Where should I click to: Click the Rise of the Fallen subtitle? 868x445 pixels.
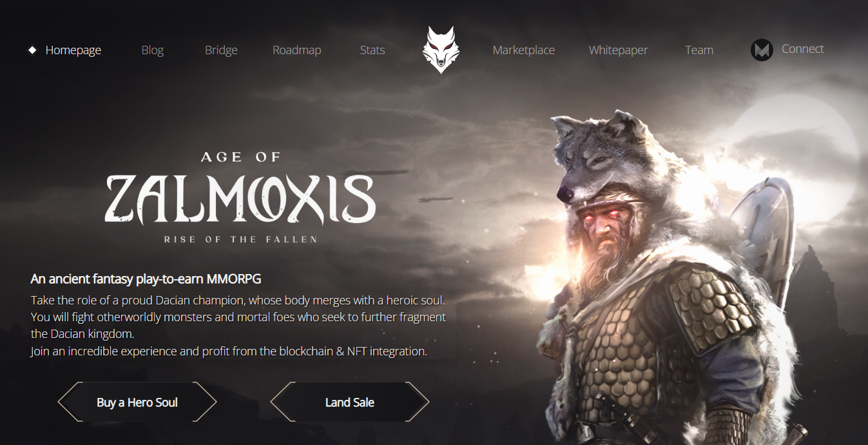pos(240,239)
